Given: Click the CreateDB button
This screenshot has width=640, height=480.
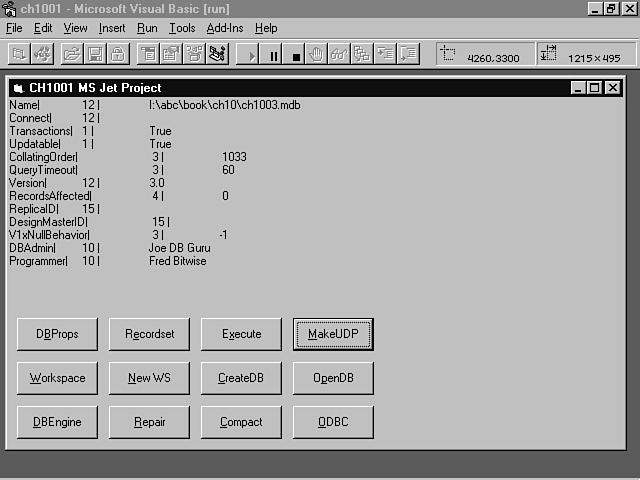Looking at the screenshot, I should pos(241,378).
